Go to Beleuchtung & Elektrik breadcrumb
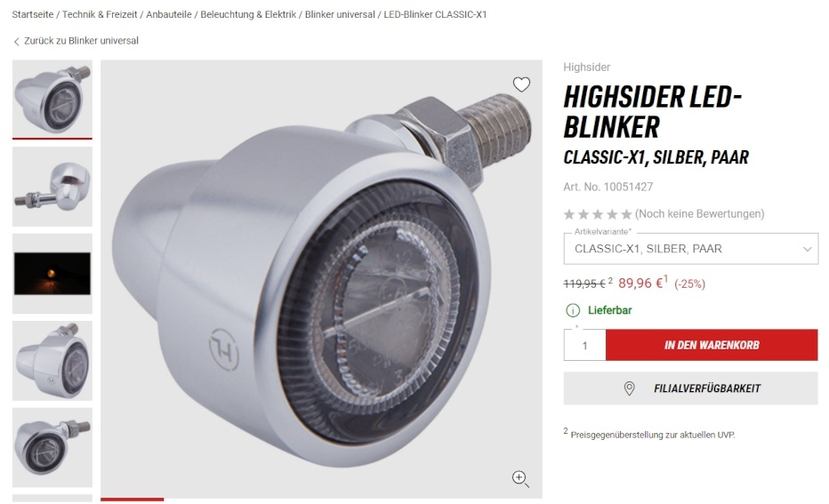This screenshot has height=504, width=829. tap(248, 14)
